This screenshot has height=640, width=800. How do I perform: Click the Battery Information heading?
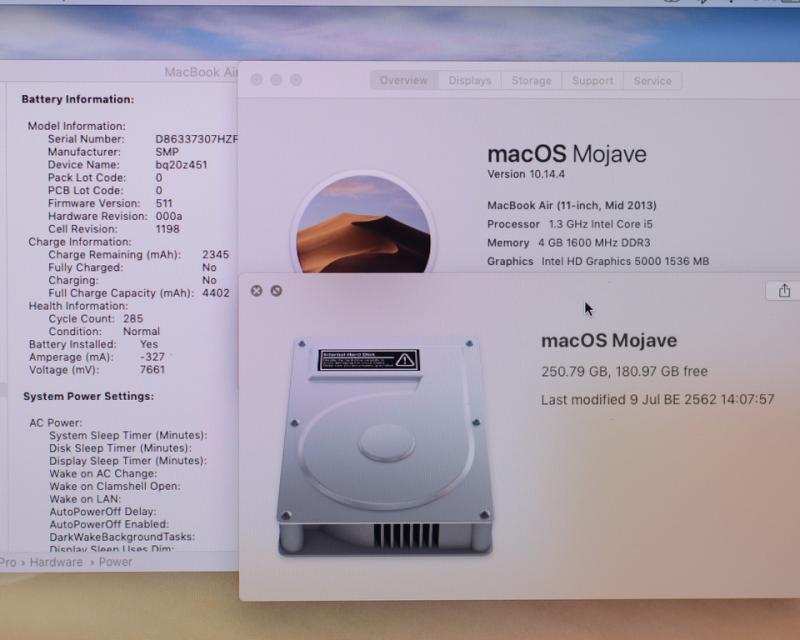[78, 99]
